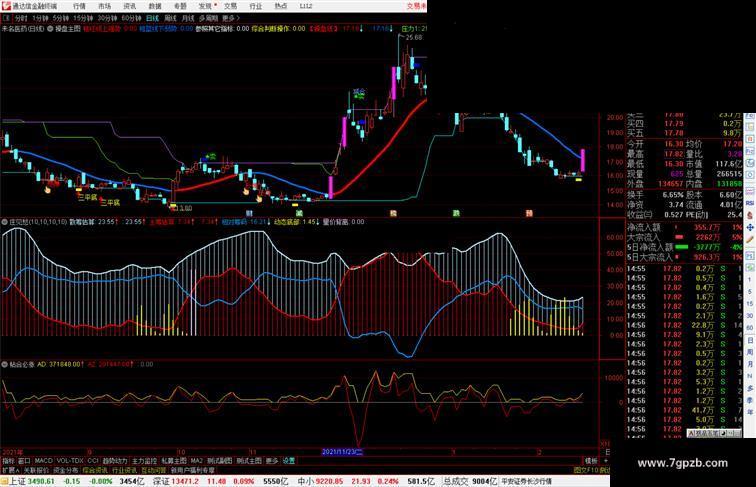Viewport: 756px width, 487px height.
Task: Switch chart to 30分钟 period
Action: click(107, 18)
